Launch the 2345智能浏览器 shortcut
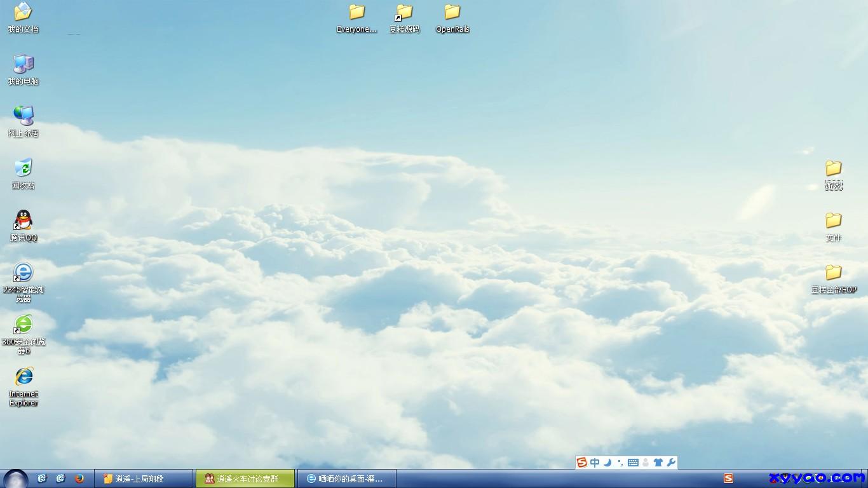868x488 pixels. tap(23, 273)
